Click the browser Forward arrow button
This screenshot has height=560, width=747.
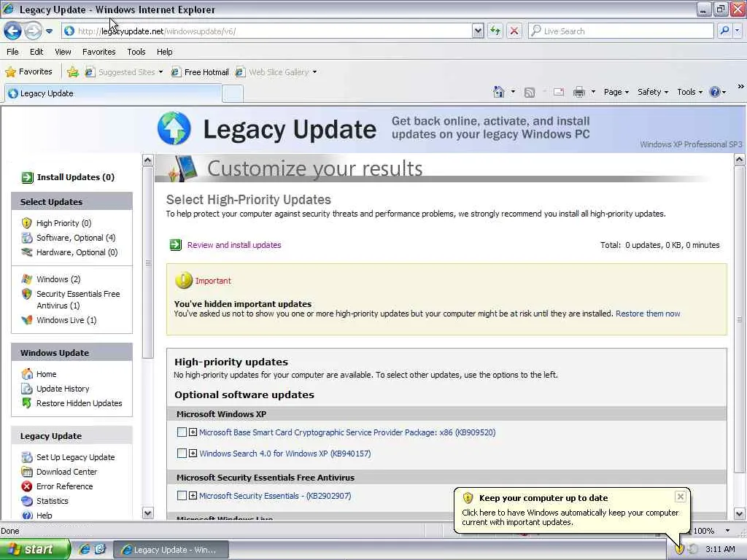click(x=33, y=31)
